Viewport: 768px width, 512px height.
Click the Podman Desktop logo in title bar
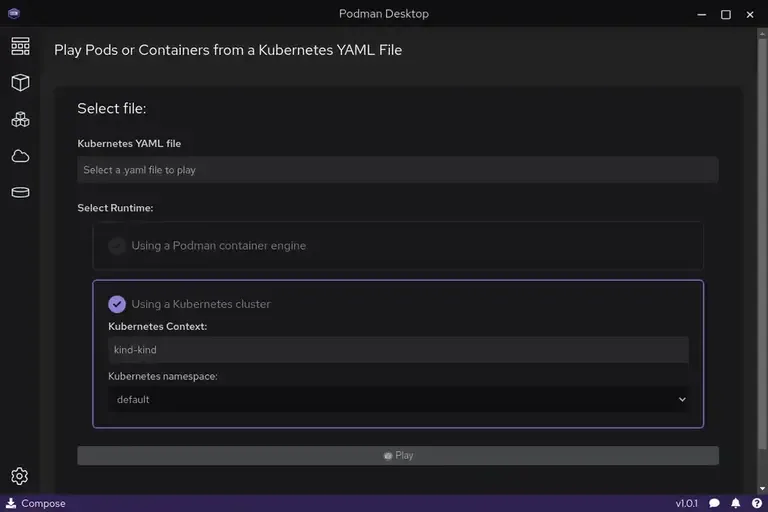(x=14, y=14)
